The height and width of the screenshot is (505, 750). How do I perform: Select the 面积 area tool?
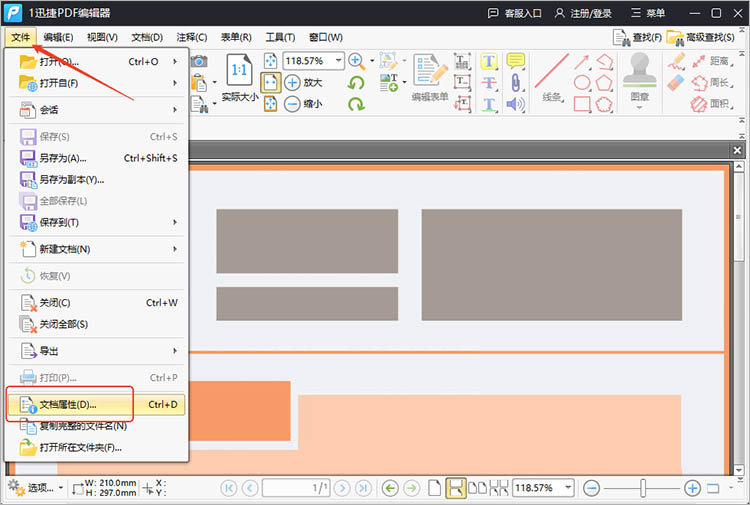point(713,104)
